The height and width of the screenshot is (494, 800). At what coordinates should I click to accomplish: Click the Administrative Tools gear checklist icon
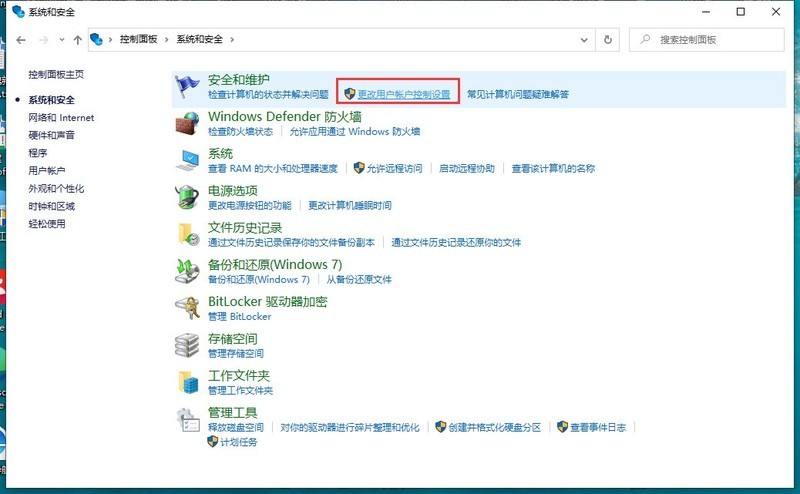pos(187,419)
